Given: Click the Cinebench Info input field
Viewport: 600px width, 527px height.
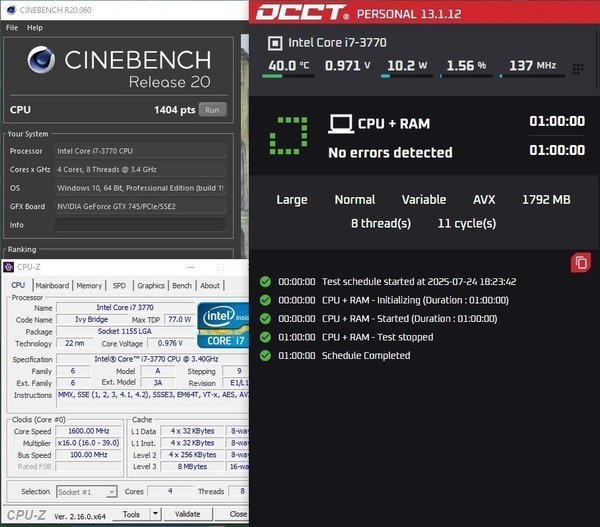Looking at the screenshot, I should 140,225.
